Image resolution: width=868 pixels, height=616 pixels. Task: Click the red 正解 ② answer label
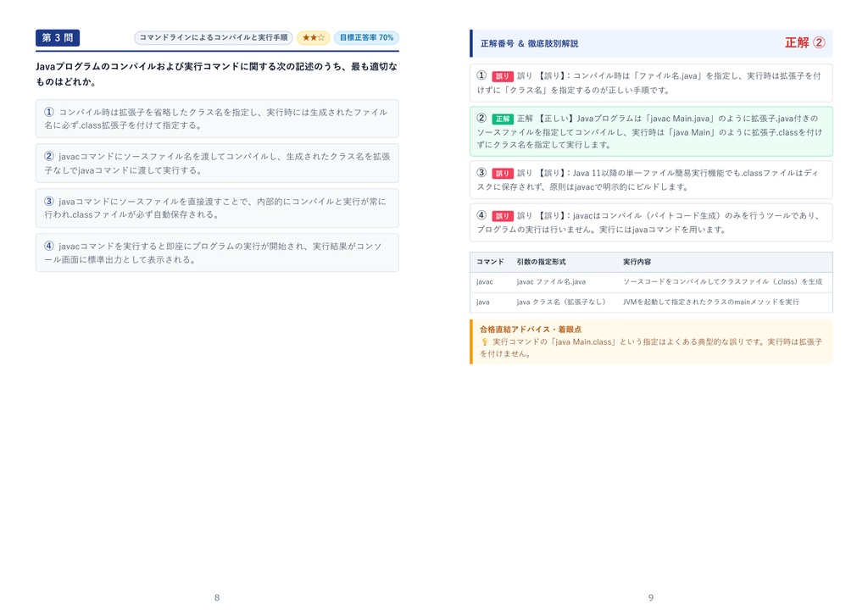point(805,42)
